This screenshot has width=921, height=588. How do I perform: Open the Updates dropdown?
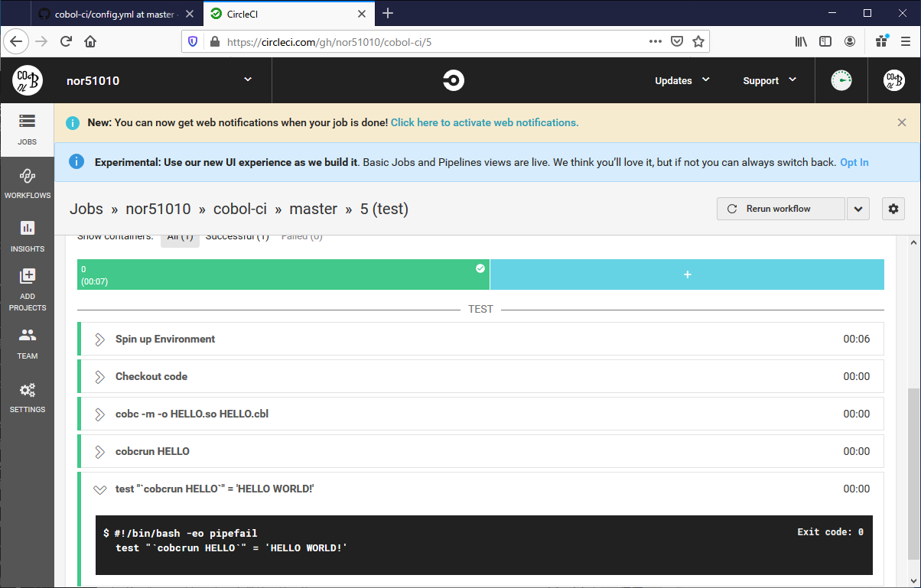point(682,80)
